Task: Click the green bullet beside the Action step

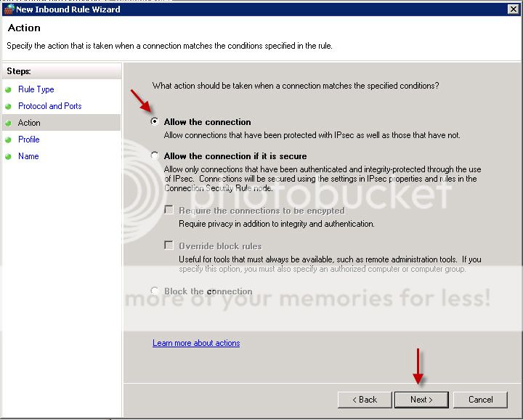Action: [x=9, y=124]
